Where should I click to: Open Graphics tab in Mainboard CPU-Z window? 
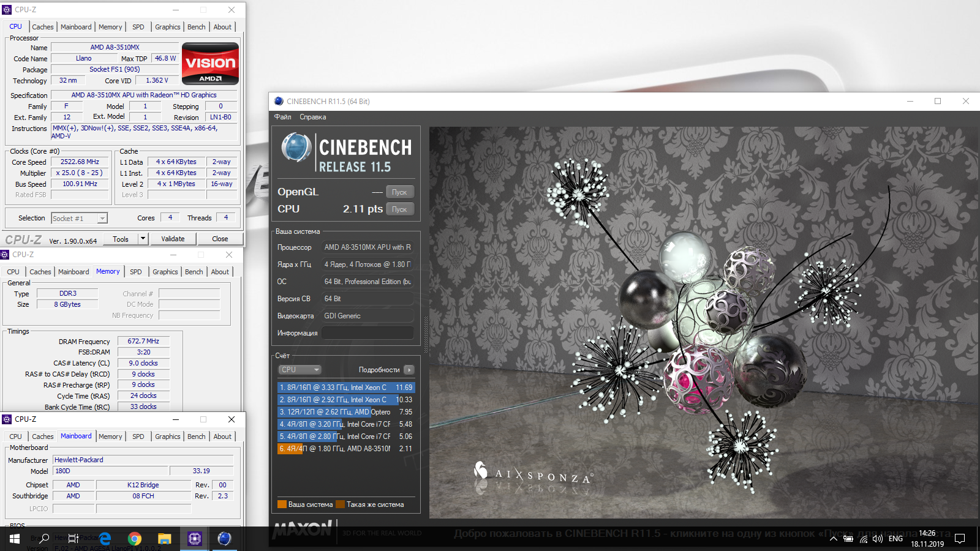point(168,437)
